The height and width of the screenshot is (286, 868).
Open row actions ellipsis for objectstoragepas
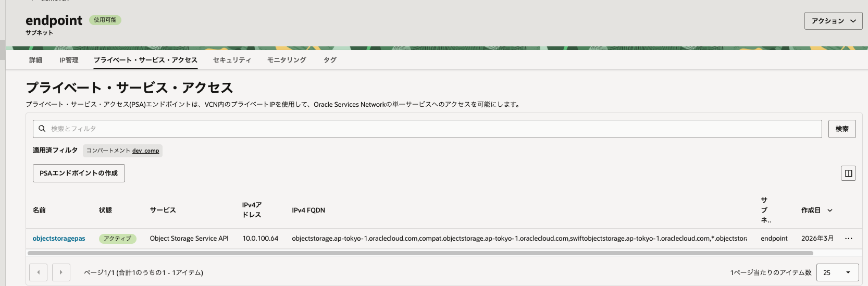(848, 239)
